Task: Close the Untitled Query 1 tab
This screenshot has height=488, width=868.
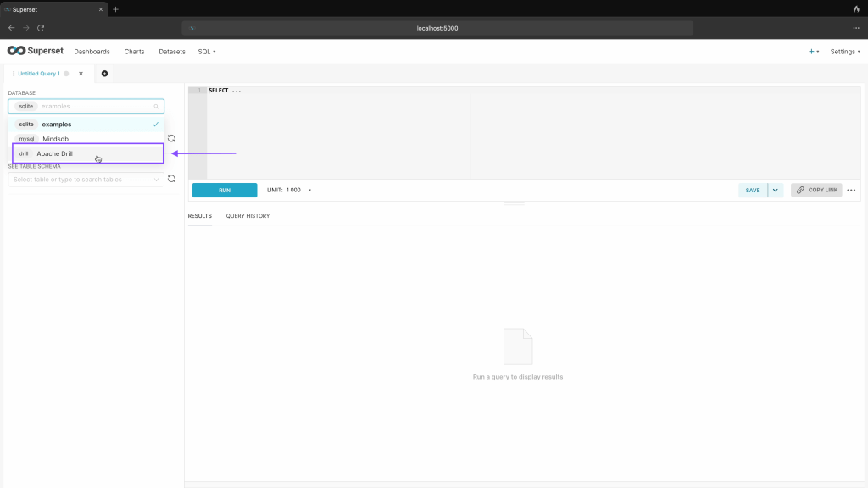Action: [81, 74]
